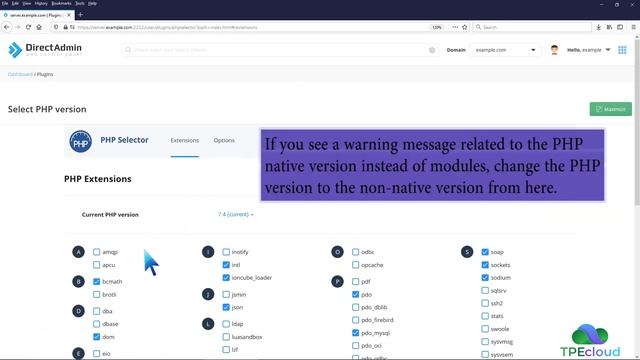The height and width of the screenshot is (360, 640).
Task: Open the Help menu
Action: (x=93, y=3)
